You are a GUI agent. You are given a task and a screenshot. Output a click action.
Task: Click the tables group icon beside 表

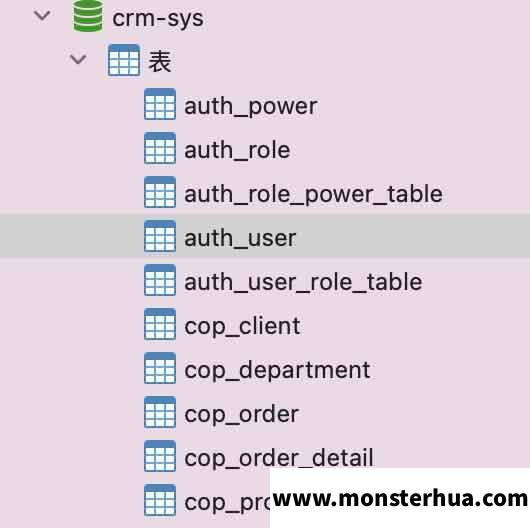click(124, 60)
